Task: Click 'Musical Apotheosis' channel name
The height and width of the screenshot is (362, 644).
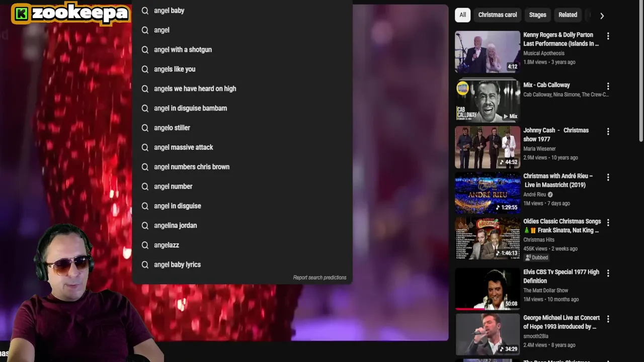Action: [x=544, y=53]
